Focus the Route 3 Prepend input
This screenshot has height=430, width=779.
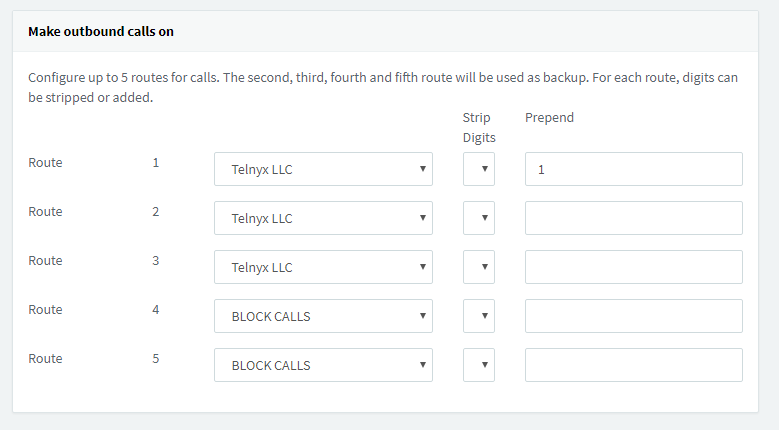(x=633, y=267)
